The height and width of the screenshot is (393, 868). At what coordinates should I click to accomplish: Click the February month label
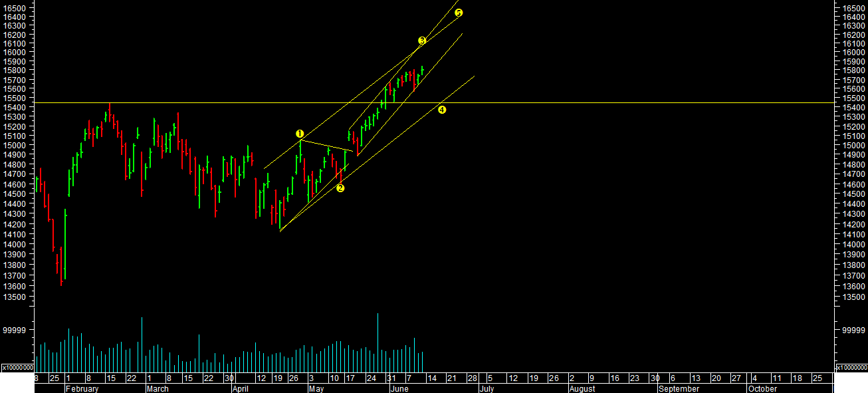[82, 388]
